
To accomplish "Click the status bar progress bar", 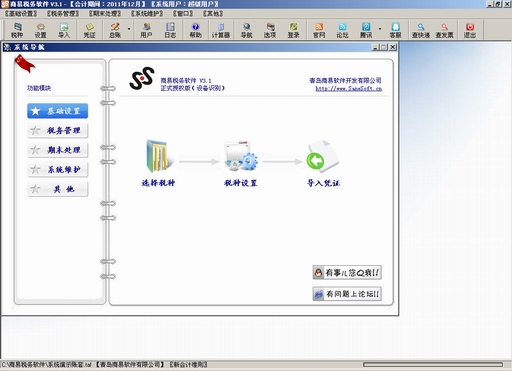I will 433,364.
